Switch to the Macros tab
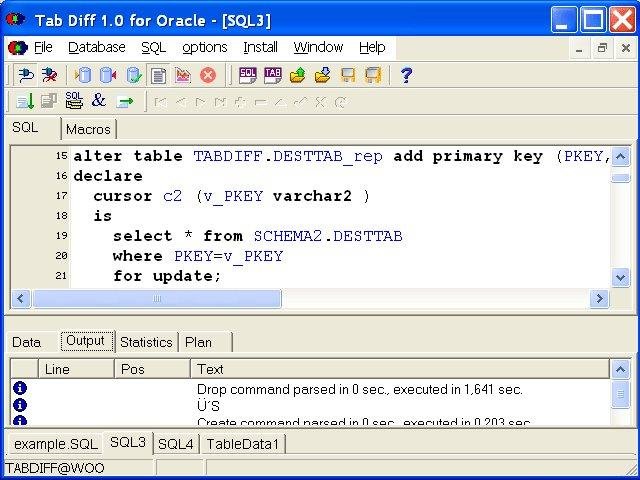This screenshot has width=640, height=480. 88,129
